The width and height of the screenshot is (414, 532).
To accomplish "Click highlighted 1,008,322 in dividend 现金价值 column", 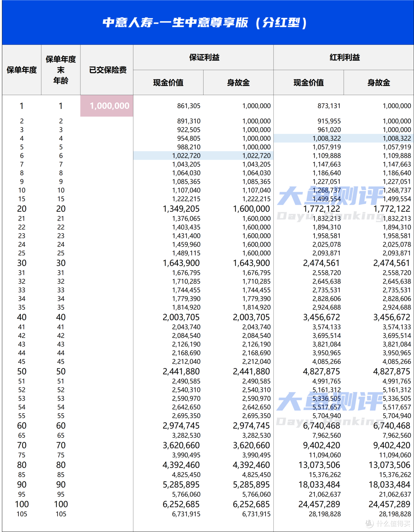I will click(327, 138).
